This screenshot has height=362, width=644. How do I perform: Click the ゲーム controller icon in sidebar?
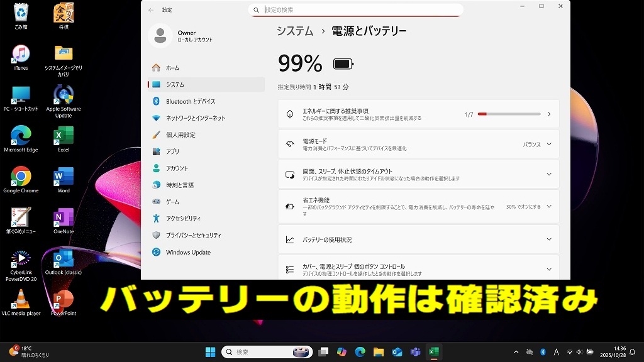point(156,201)
